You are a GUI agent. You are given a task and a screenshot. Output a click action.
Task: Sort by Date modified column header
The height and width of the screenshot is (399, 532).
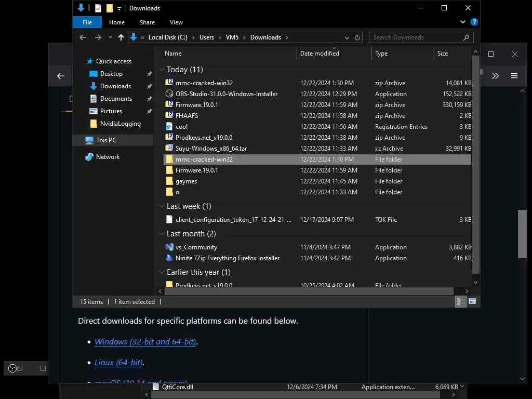(x=320, y=54)
